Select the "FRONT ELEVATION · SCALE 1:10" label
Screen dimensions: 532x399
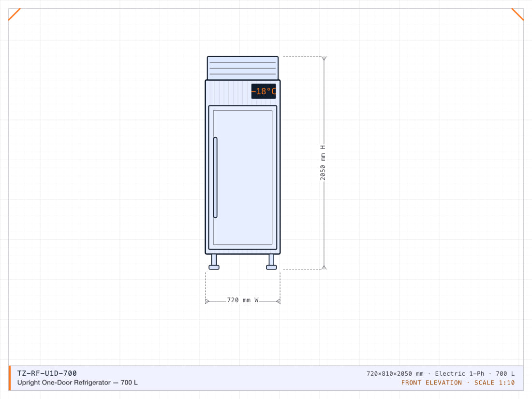coord(458,383)
